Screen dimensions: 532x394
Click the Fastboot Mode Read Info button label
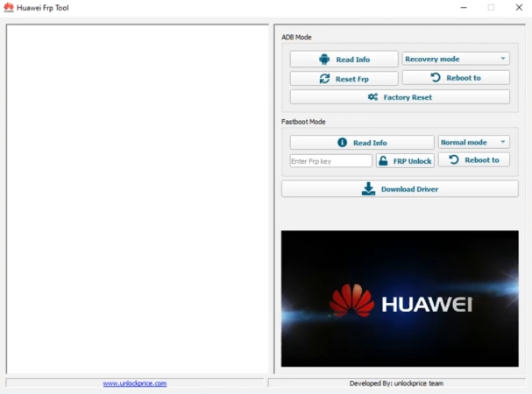(370, 143)
